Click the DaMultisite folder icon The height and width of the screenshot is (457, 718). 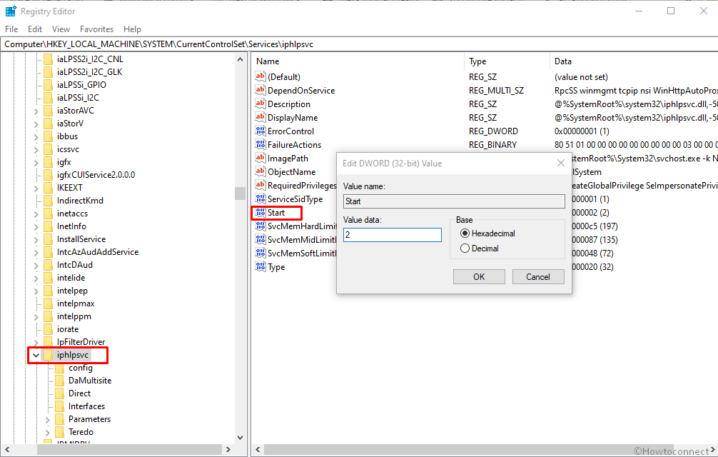coord(59,381)
